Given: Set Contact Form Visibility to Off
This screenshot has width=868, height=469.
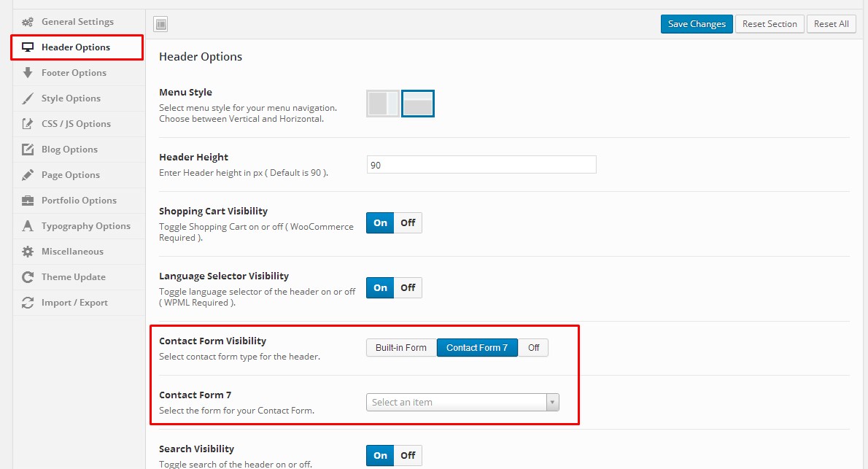Looking at the screenshot, I should tap(533, 347).
